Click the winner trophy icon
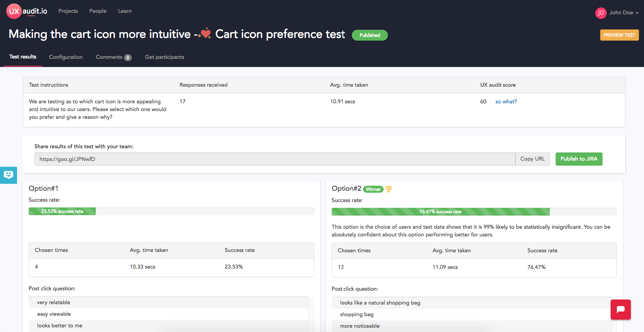Screen dimensions: 644x332 coord(389,189)
